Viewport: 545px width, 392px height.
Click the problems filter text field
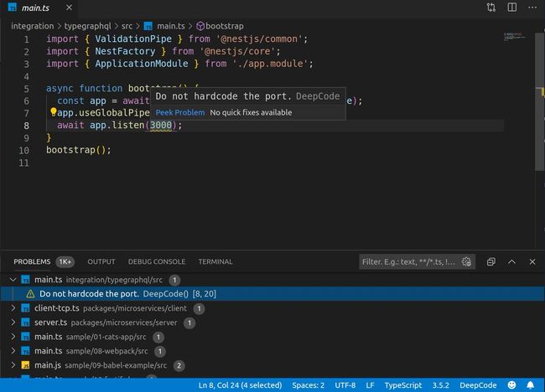(409, 262)
